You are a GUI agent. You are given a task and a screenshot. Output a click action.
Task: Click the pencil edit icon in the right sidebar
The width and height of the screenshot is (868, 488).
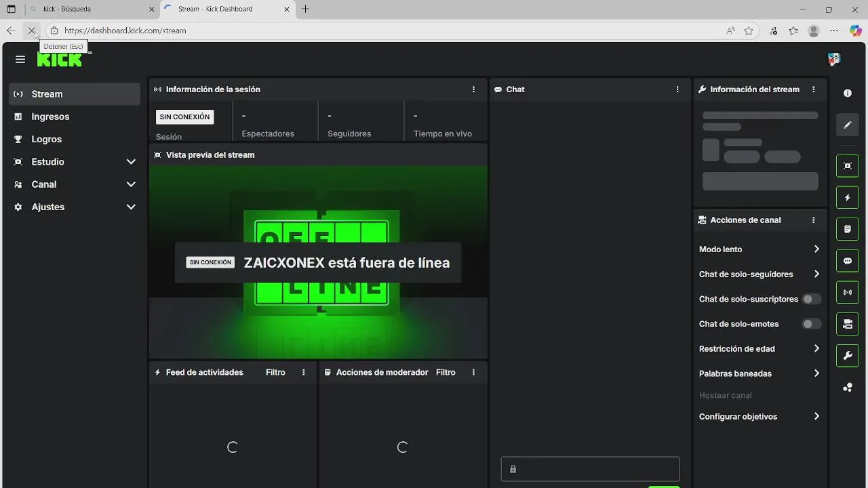848,125
